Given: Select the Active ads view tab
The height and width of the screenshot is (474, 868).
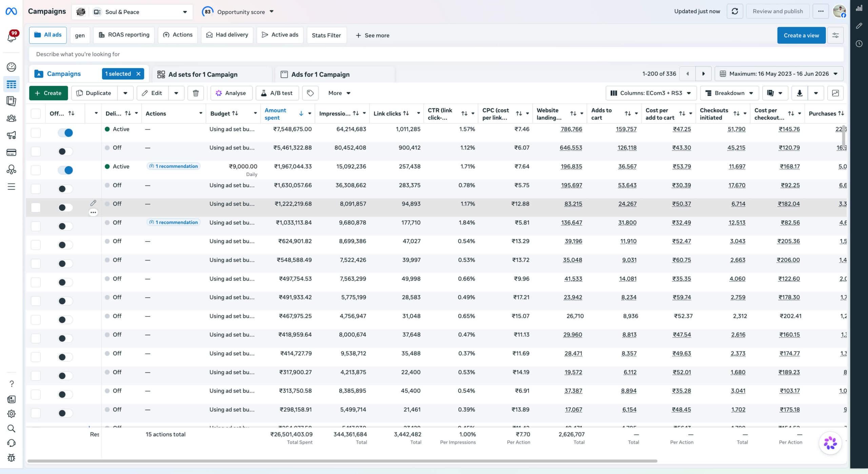Looking at the screenshot, I should 280,35.
